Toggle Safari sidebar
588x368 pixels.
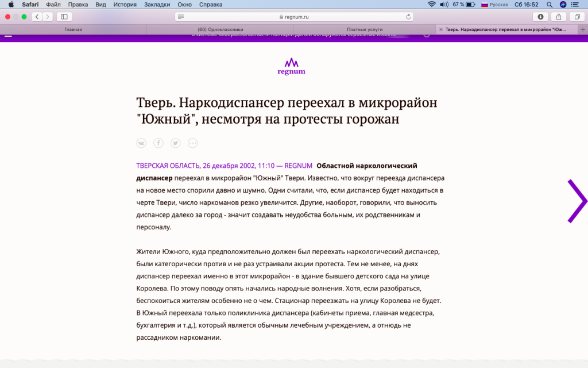tap(64, 17)
